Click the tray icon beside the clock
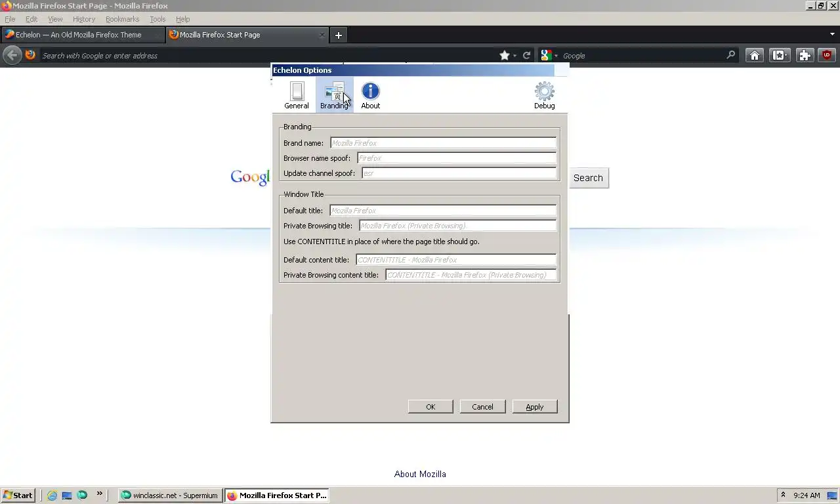The height and width of the screenshot is (504, 840). 831,495
